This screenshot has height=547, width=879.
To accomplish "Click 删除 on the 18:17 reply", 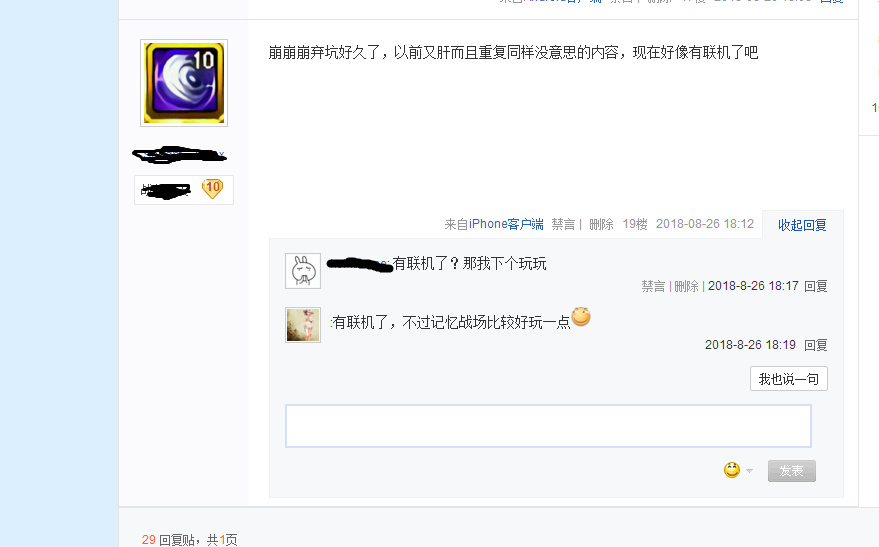I will coord(686,286).
